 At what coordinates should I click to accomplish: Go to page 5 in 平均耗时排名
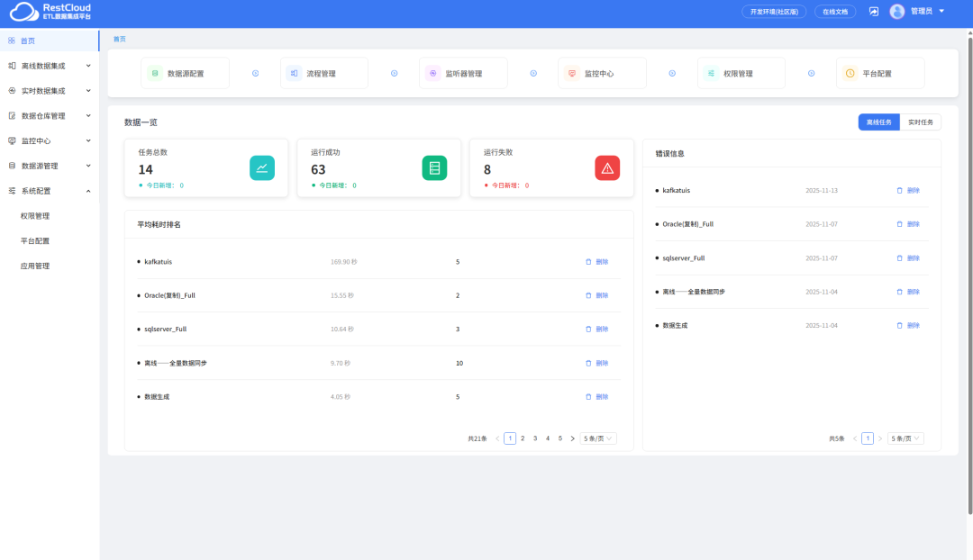(x=559, y=438)
